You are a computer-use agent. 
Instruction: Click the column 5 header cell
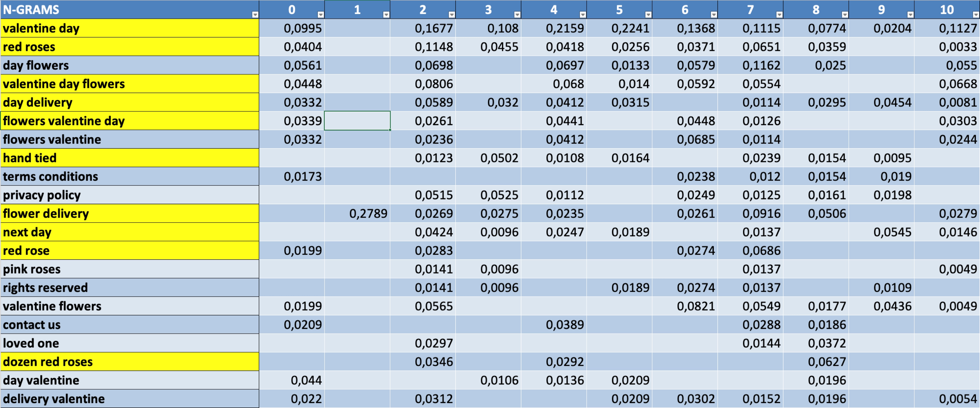point(619,9)
